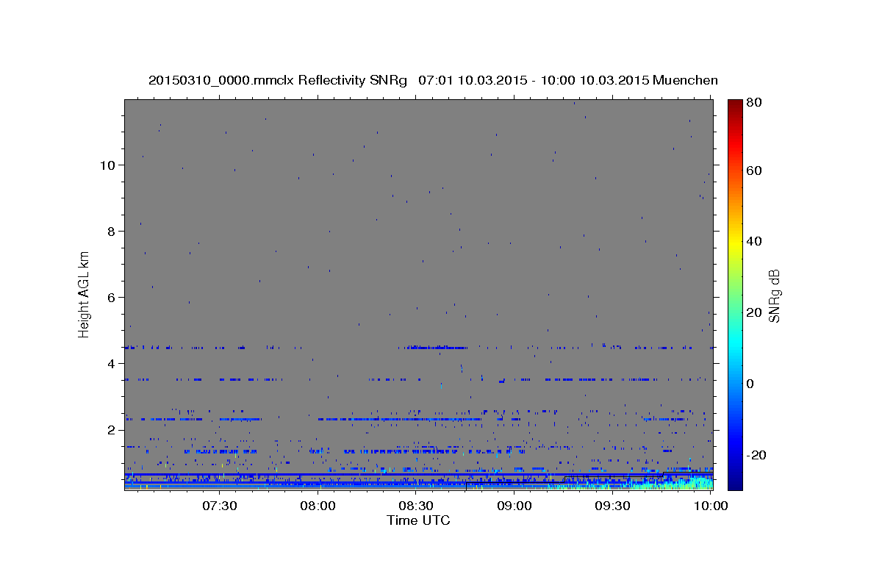The image size is (882, 588).
Task: Click the green middle section of the colorbar
Action: pyautogui.click(x=735, y=295)
